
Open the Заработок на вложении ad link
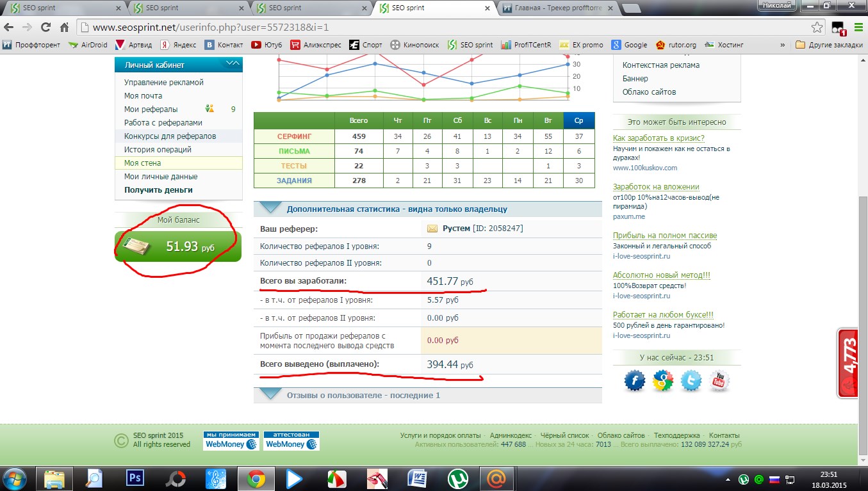pos(656,187)
